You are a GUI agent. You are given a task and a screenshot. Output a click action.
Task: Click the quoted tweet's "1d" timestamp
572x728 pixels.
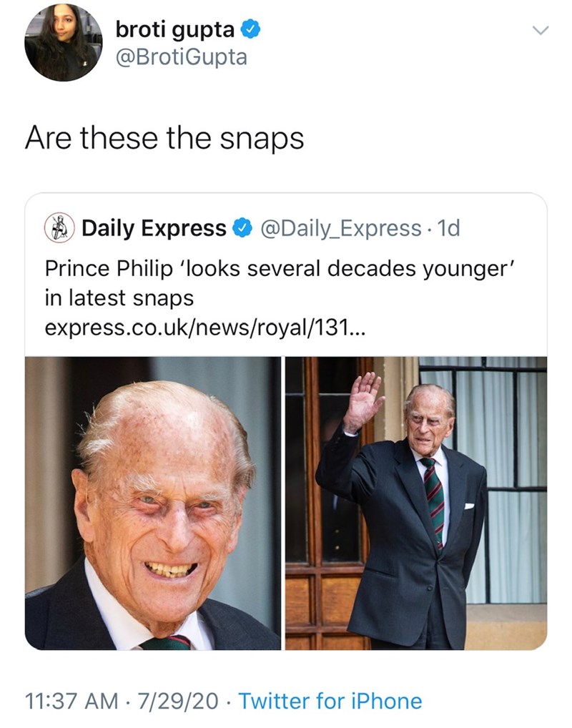click(448, 229)
